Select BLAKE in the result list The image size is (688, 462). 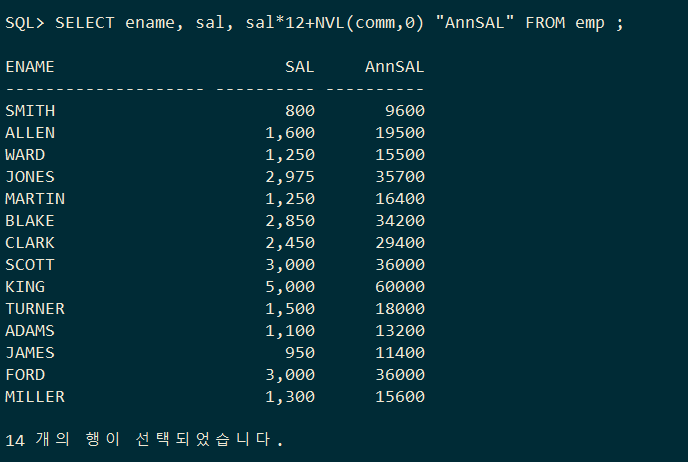point(30,220)
